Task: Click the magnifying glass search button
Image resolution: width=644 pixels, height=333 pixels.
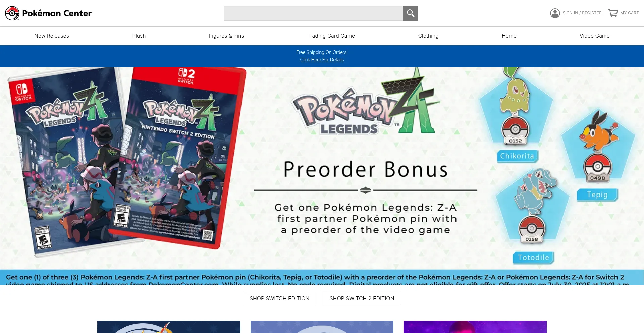Action: tap(411, 13)
